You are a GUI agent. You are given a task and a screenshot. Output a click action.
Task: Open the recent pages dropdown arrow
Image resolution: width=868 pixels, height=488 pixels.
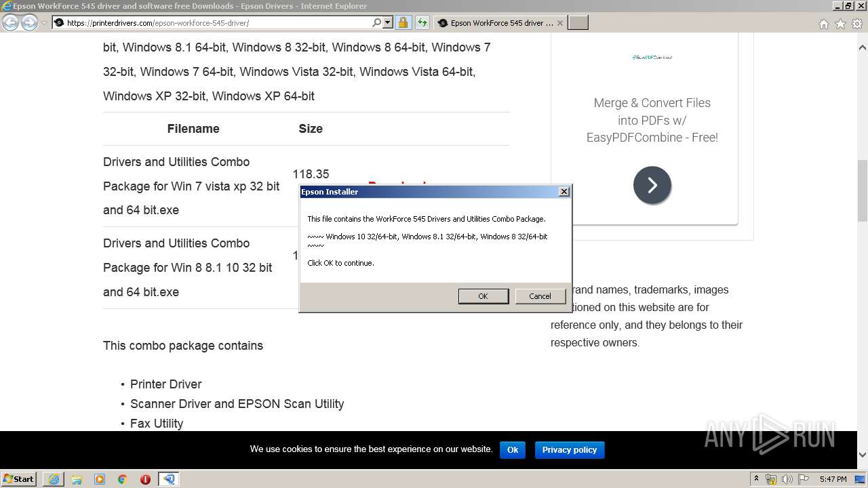point(44,22)
